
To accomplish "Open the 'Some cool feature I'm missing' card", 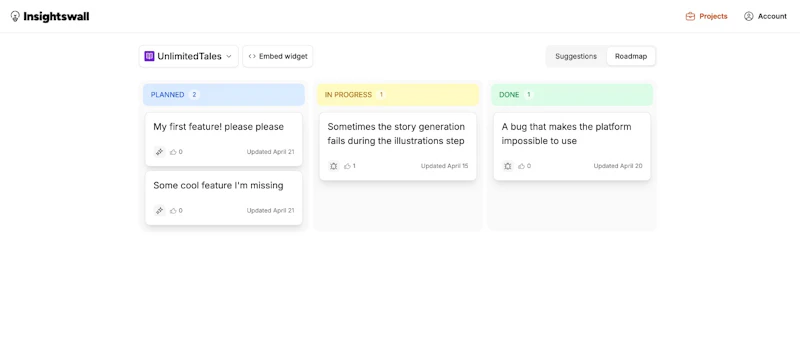I will [x=224, y=198].
